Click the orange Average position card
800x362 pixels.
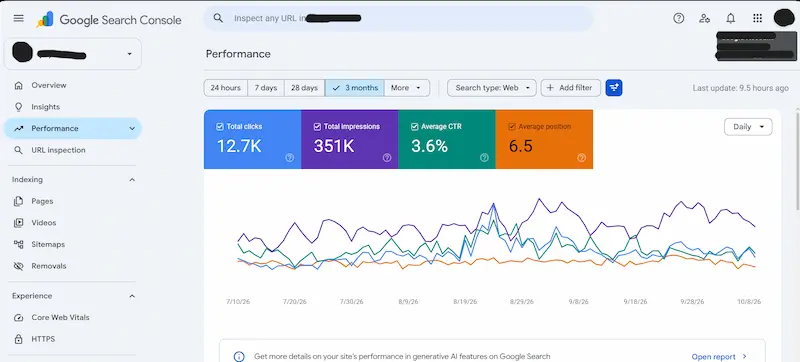point(544,139)
